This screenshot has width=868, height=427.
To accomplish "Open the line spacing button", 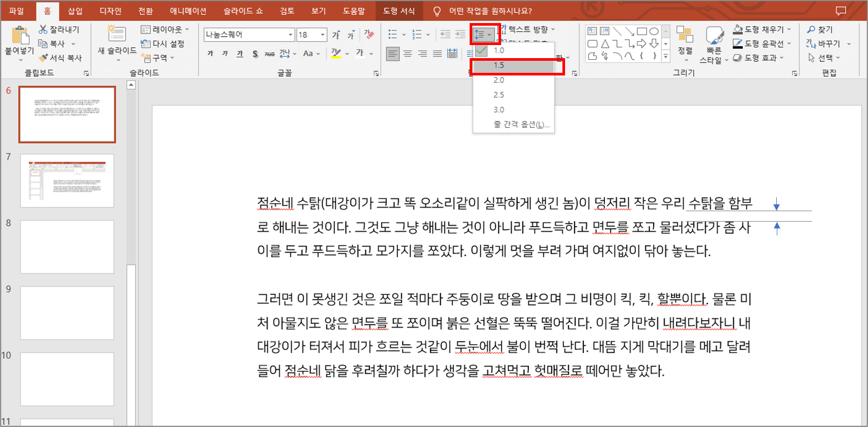I will coord(483,35).
